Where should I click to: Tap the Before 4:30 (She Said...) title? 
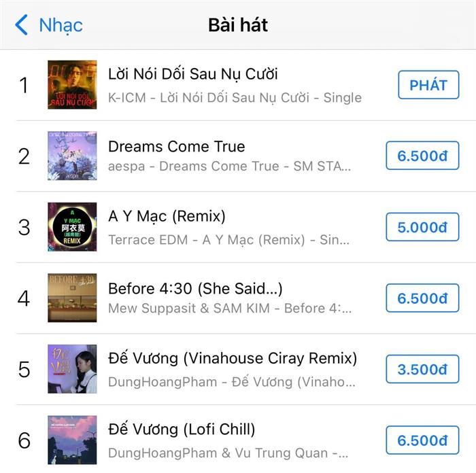click(195, 288)
